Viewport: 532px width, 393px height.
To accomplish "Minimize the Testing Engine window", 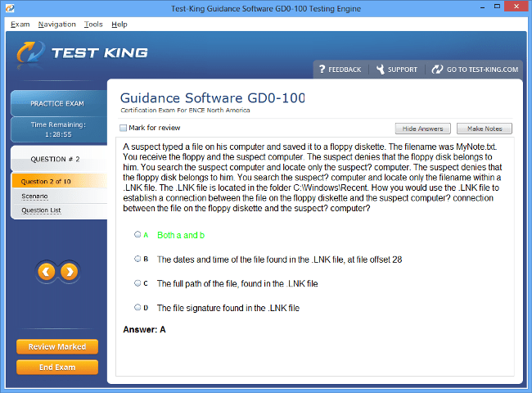I will 482,7.
